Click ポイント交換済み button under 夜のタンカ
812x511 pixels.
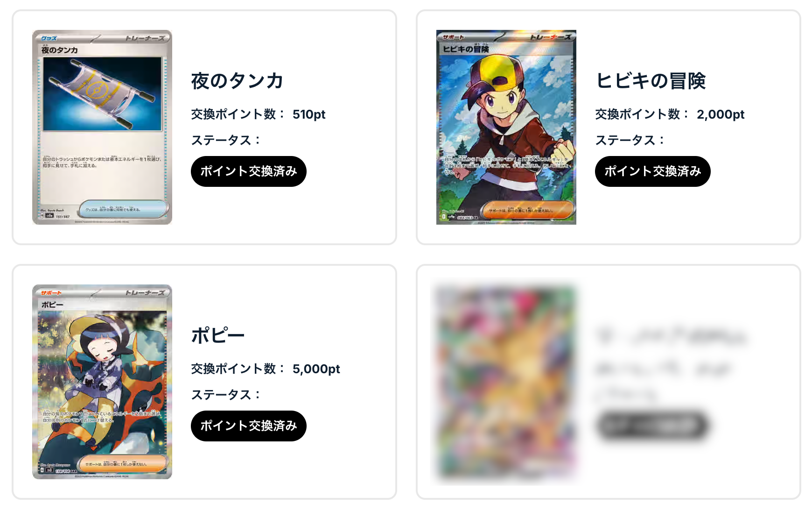(249, 171)
